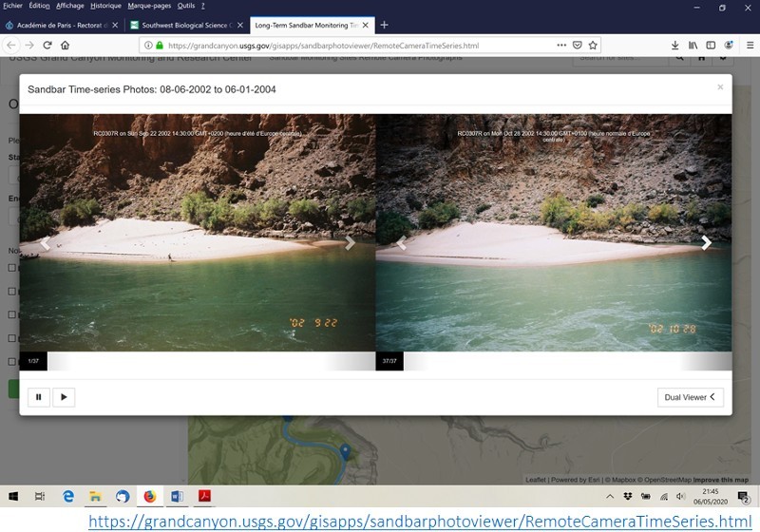This screenshot has width=760, height=532.
Task: Show previous photo in right viewer
Action: [401, 243]
